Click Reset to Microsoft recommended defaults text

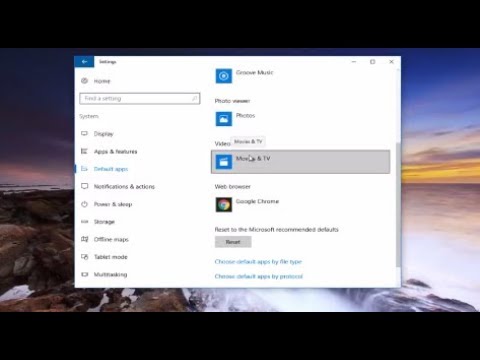click(277, 229)
